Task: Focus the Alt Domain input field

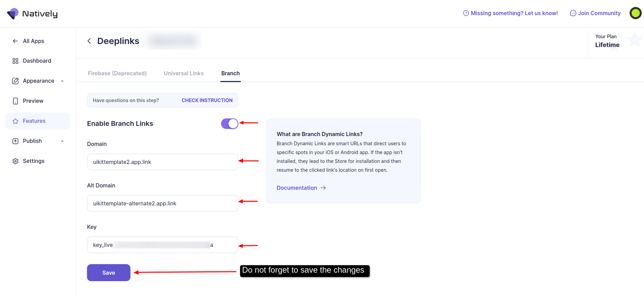Action: click(162, 203)
